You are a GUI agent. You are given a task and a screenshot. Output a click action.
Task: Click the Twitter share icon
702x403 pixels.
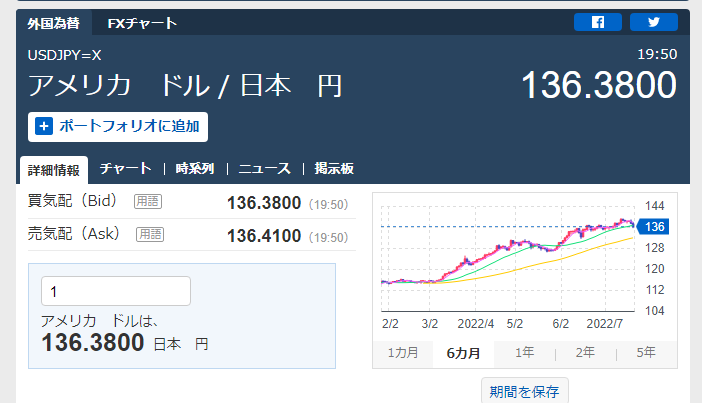pyautogui.click(x=654, y=22)
